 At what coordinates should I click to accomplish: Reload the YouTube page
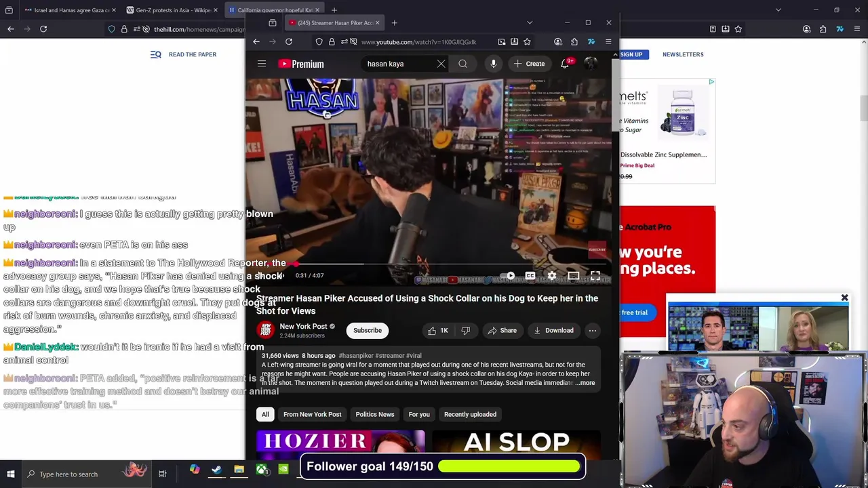[x=289, y=42]
